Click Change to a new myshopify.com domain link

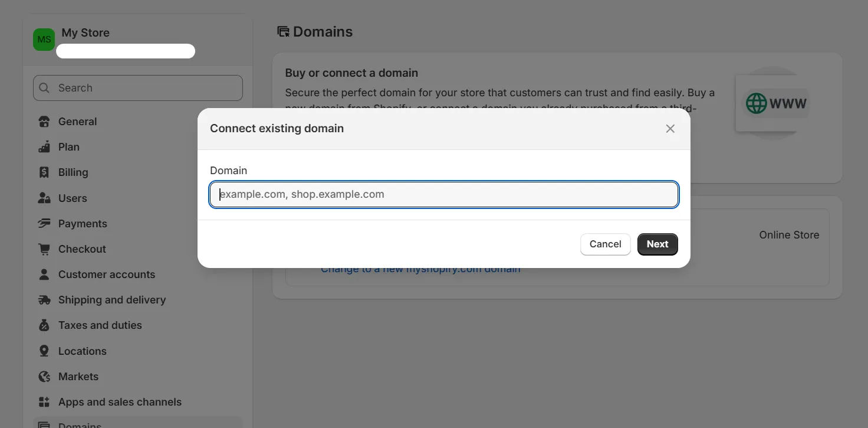[420, 269]
